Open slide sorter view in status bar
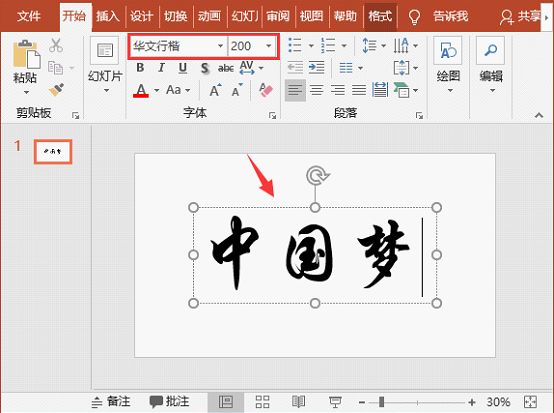Screen dimensions: 554x413 click(262, 402)
